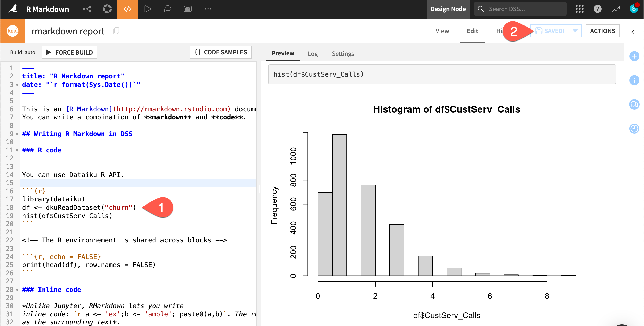
Task: Open the Jobs play icon
Action: [148, 9]
